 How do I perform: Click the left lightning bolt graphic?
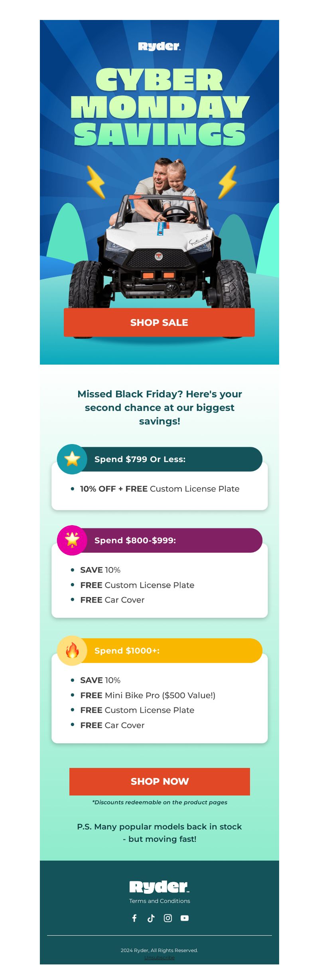[x=96, y=182]
